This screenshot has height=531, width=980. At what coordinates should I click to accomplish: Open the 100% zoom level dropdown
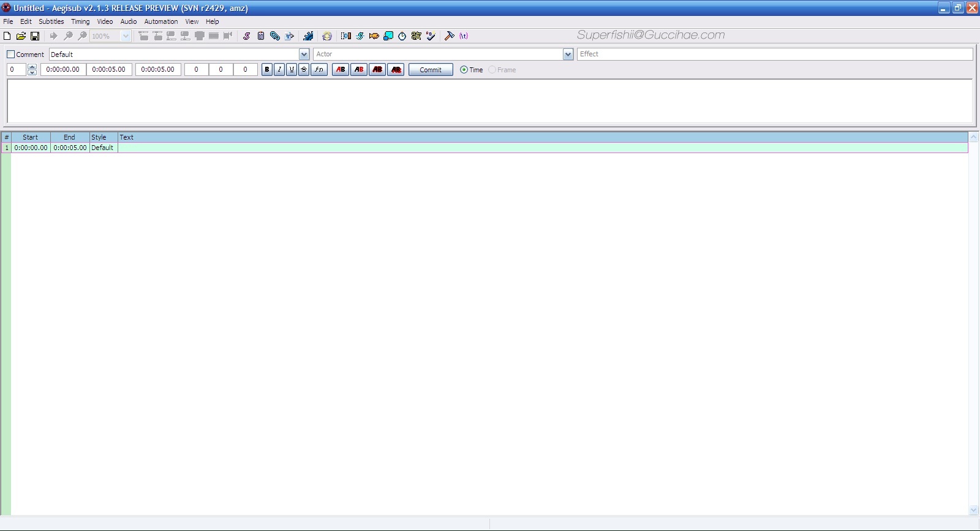(x=126, y=36)
